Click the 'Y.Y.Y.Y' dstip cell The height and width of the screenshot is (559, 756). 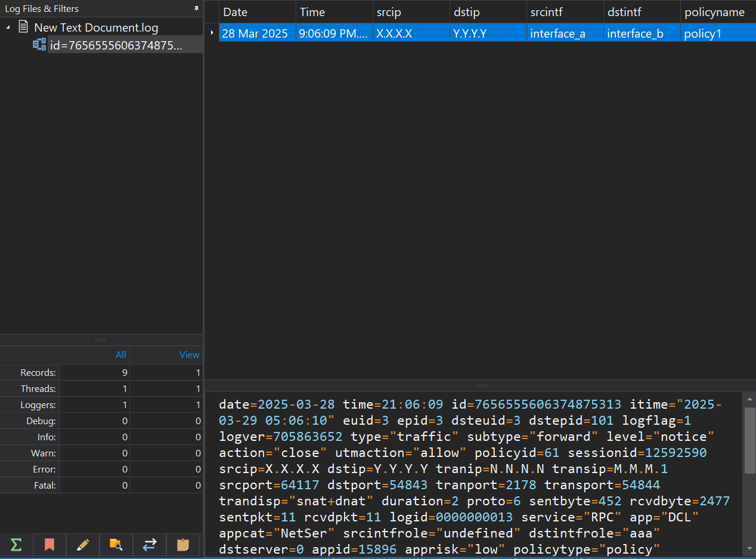(x=488, y=33)
